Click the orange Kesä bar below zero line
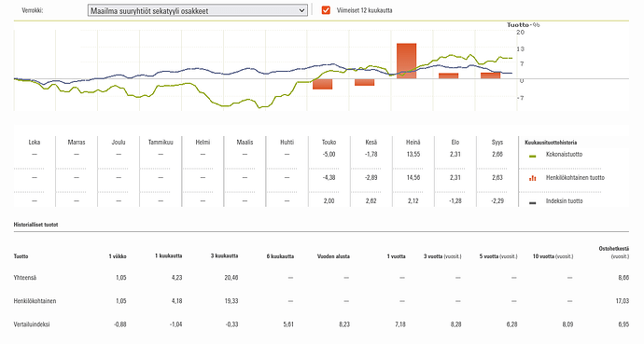The width and height of the screenshot is (644, 344). point(364,82)
